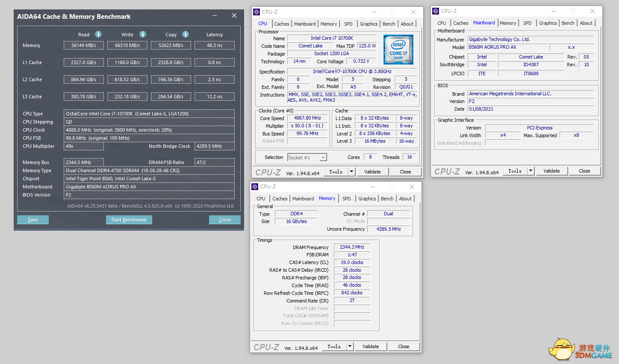The height and width of the screenshot is (364, 619).
Task: Click CAS# Latency value 19.0 clocks
Action: [x=352, y=262]
